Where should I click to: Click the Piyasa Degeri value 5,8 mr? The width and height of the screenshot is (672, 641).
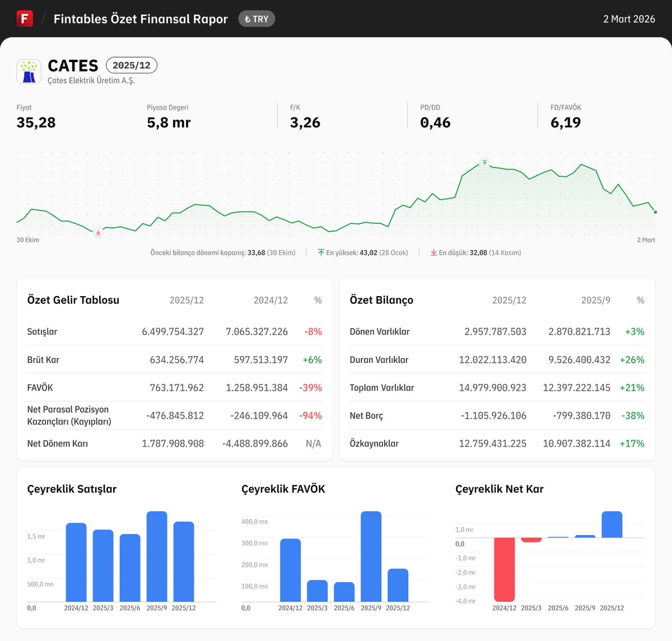[x=169, y=123]
